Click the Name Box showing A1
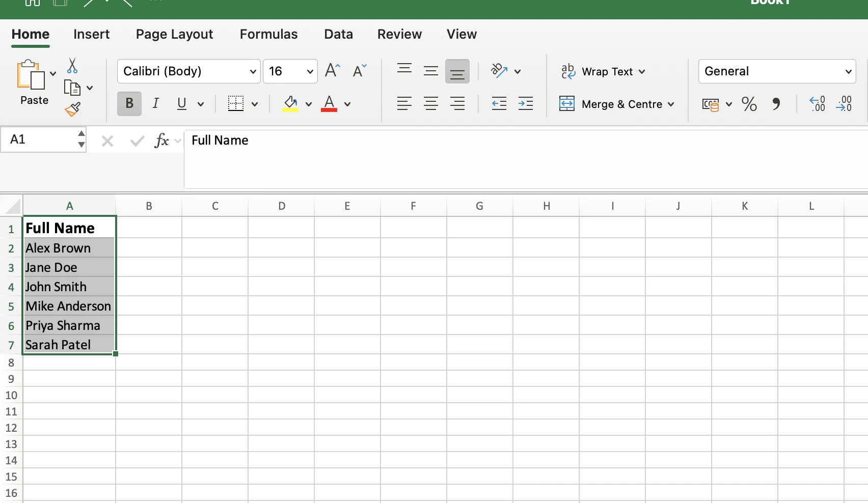Viewport: 868px width, 503px height. (43, 139)
